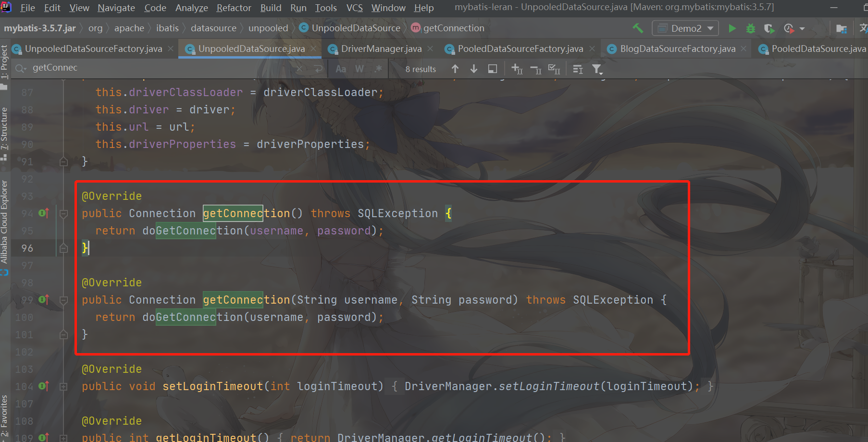The height and width of the screenshot is (442, 868).
Task: Open the Analyze menu
Action: pos(191,8)
